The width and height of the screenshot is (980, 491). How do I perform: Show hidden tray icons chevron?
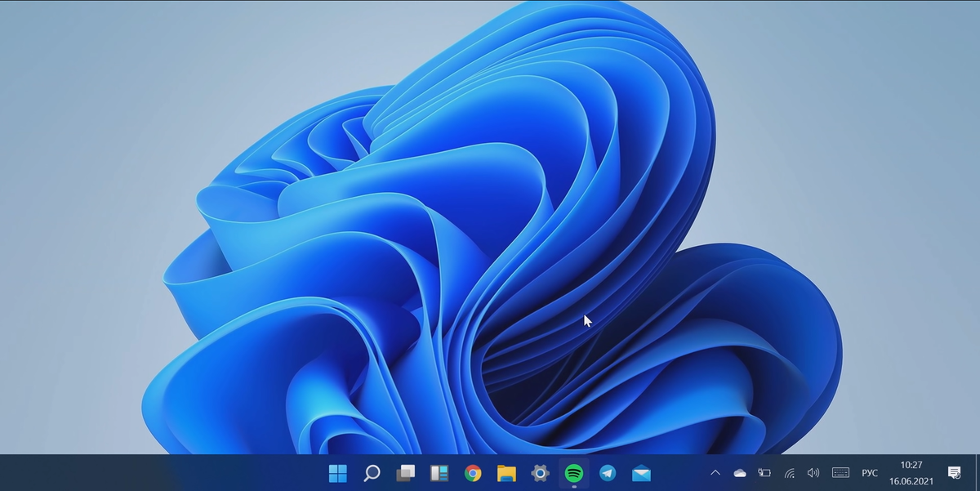coord(715,473)
